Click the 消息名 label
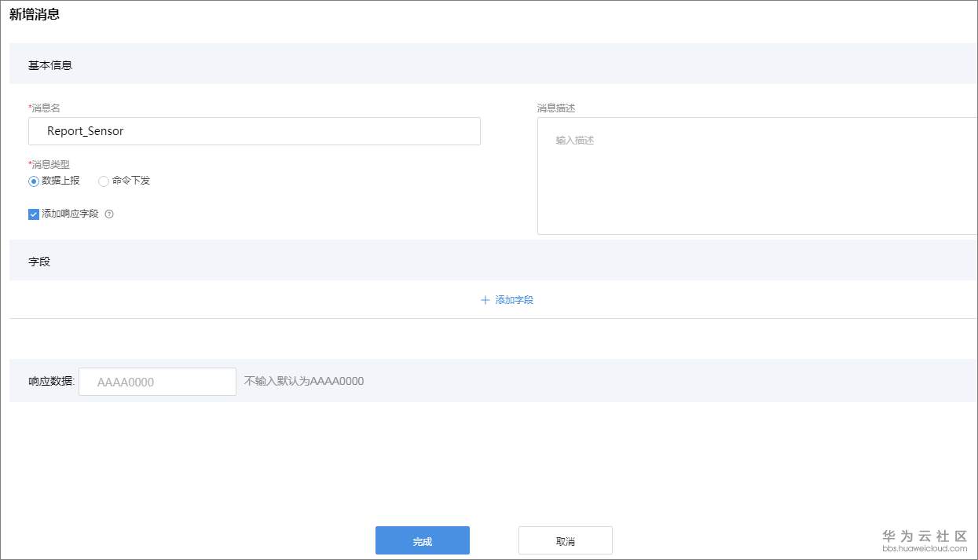 [44, 108]
